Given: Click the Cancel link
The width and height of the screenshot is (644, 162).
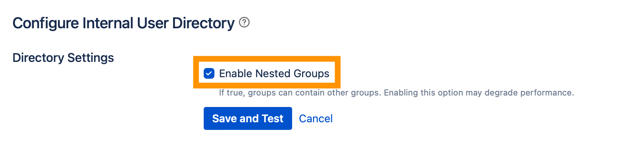Looking at the screenshot, I should [315, 118].
